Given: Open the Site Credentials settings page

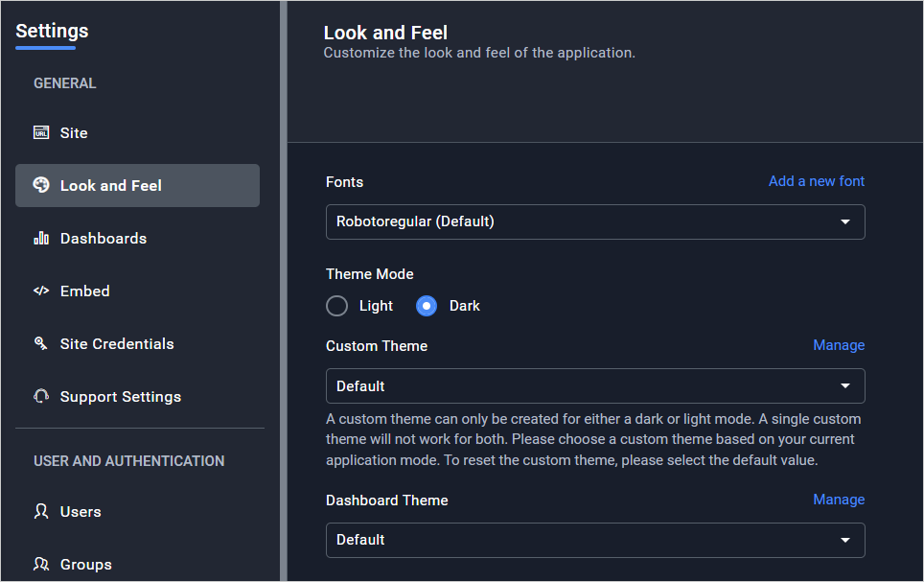Looking at the screenshot, I should coord(117,343).
